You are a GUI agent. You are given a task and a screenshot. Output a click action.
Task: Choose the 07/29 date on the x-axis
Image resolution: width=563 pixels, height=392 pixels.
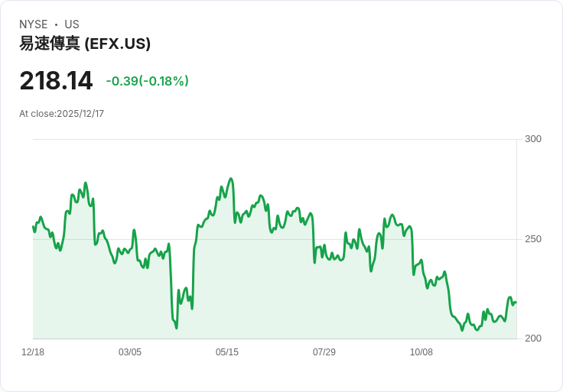click(x=324, y=352)
